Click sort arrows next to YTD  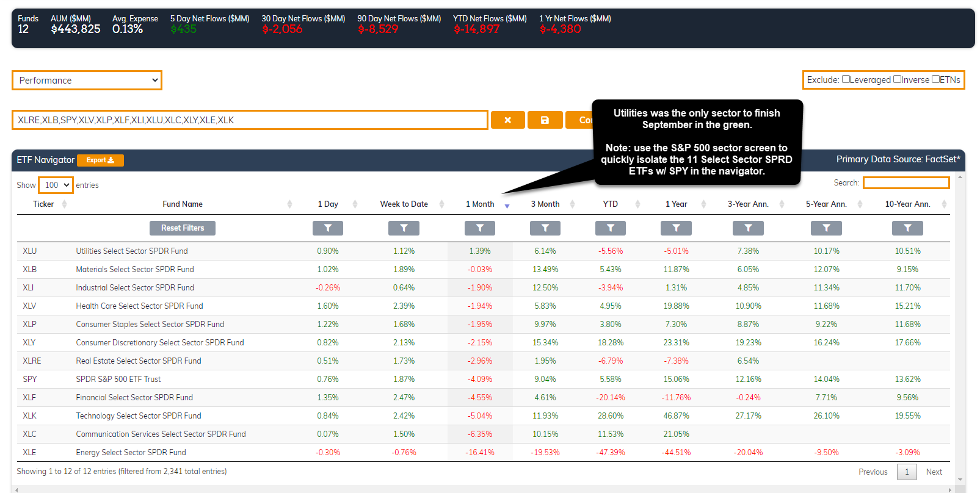click(x=637, y=204)
